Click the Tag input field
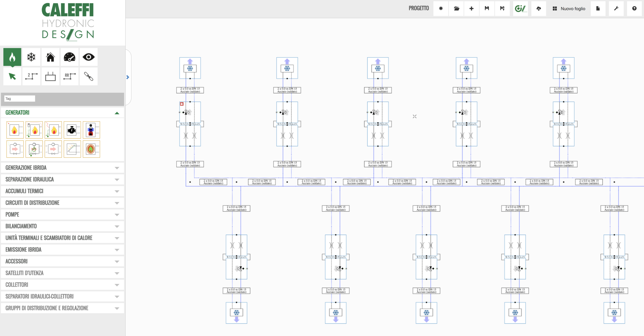 pos(20,99)
